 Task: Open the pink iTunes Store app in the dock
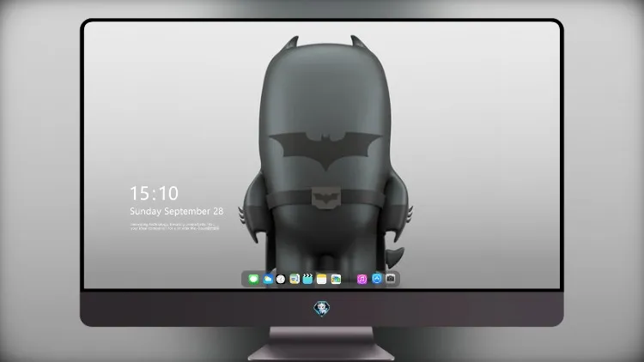[x=361, y=279]
